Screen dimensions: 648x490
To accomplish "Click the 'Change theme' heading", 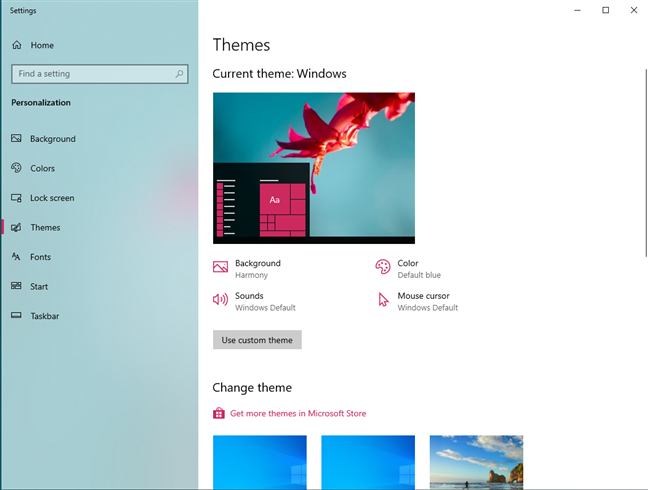I will coord(252,388).
